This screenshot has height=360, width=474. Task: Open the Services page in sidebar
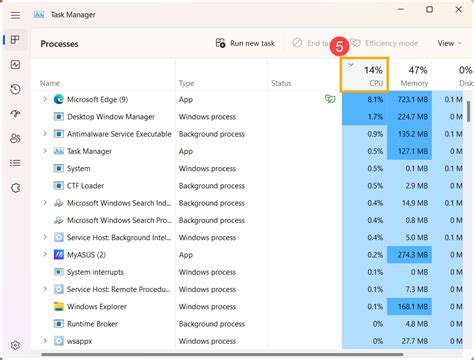(15, 188)
